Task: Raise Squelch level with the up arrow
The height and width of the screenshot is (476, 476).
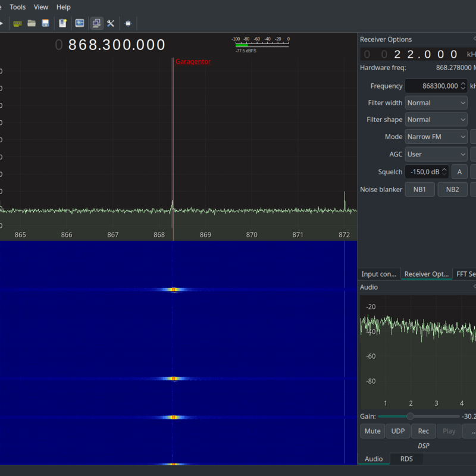Action: click(x=444, y=170)
